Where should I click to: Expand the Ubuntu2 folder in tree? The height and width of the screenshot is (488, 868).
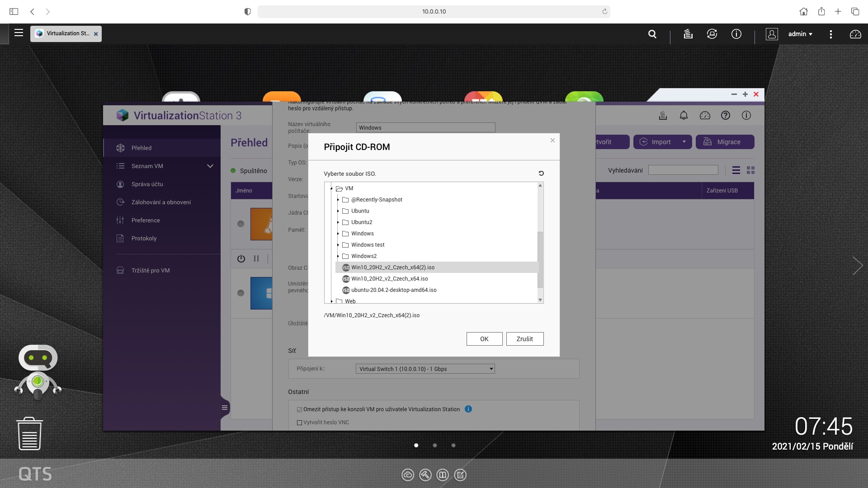[x=338, y=222]
